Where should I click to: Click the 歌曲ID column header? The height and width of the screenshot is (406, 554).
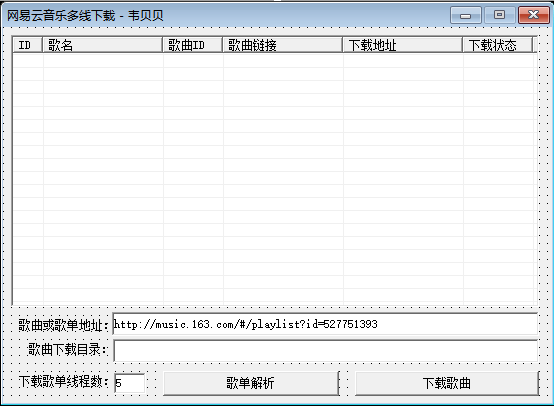click(x=193, y=45)
